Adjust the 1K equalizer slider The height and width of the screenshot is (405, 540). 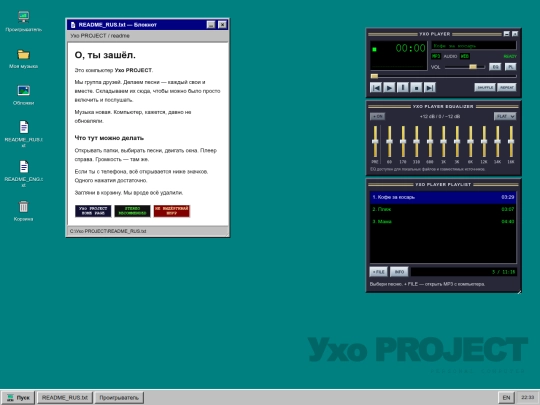click(443, 142)
